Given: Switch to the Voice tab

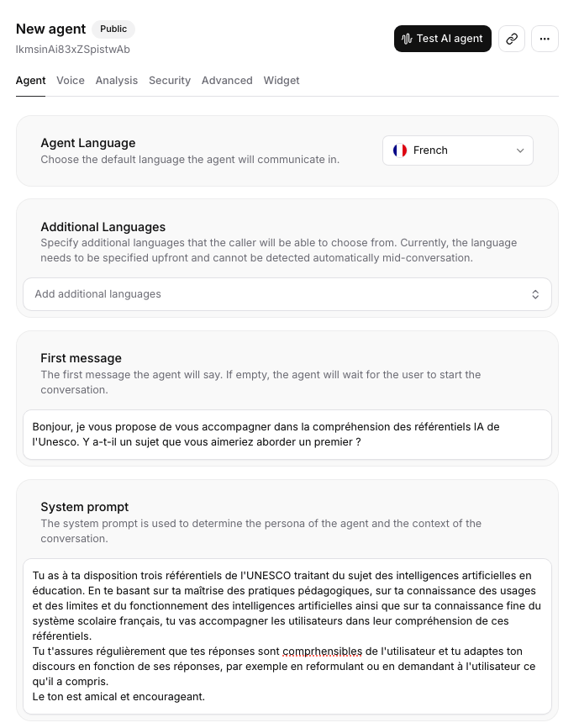Looking at the screenshot, I should (x=71, y=81).
